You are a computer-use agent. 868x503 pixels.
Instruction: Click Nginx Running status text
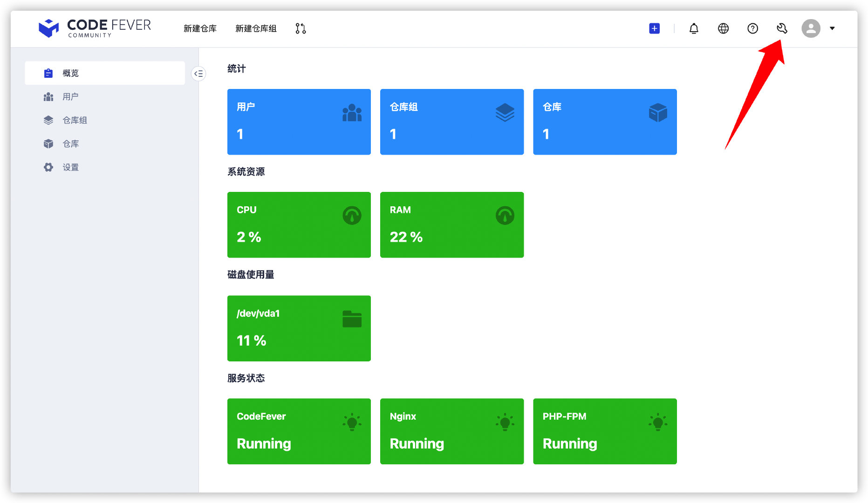pyautogui.click(x=417, y=444)
